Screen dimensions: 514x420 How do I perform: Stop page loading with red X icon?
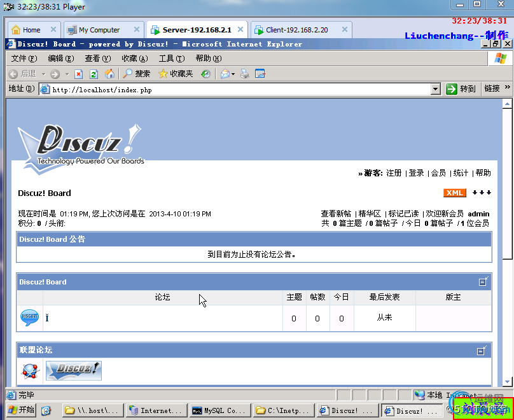79,74
